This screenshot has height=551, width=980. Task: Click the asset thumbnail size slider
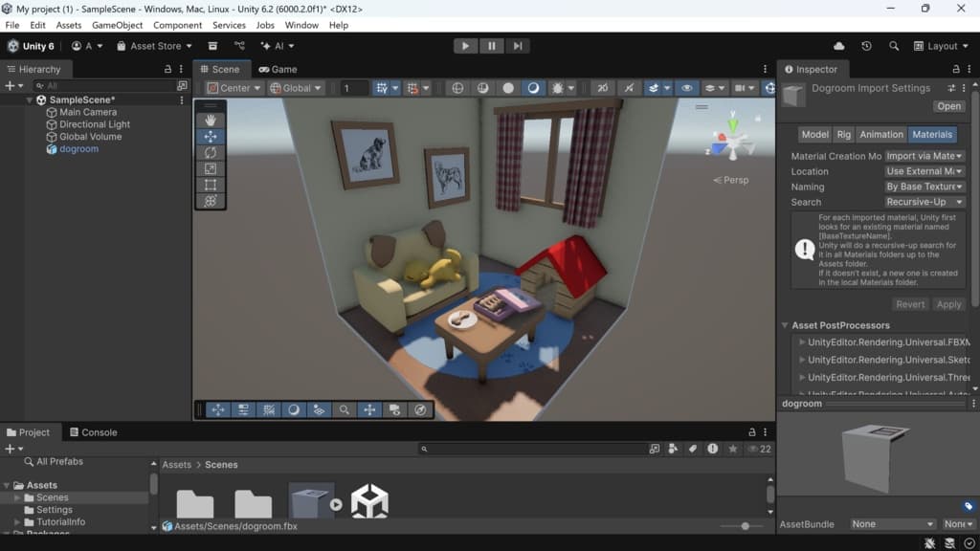746,526
